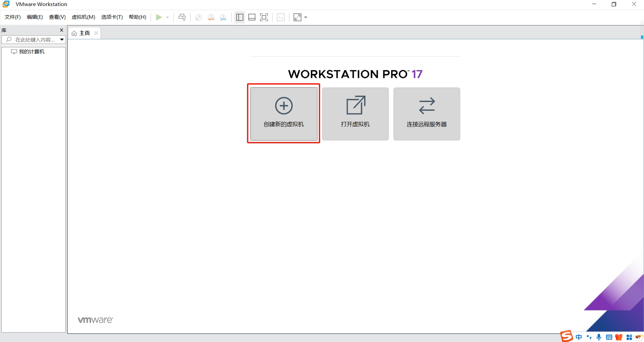Open the Sogou soft keyboard icon
This screenshot has height=342, width=644.
609,337
